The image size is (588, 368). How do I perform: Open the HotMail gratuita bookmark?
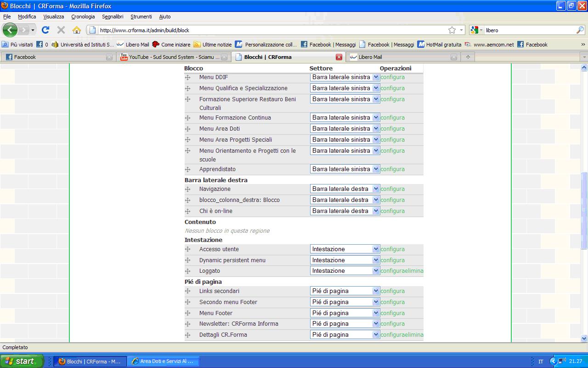439,45
